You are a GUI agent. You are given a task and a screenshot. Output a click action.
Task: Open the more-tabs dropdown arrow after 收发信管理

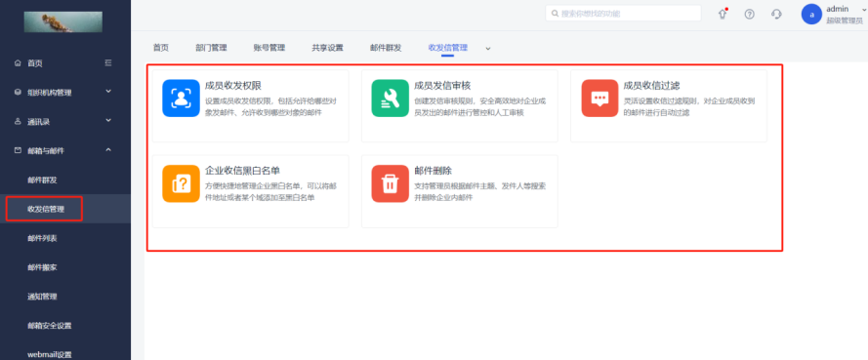(x=488, y=49)
